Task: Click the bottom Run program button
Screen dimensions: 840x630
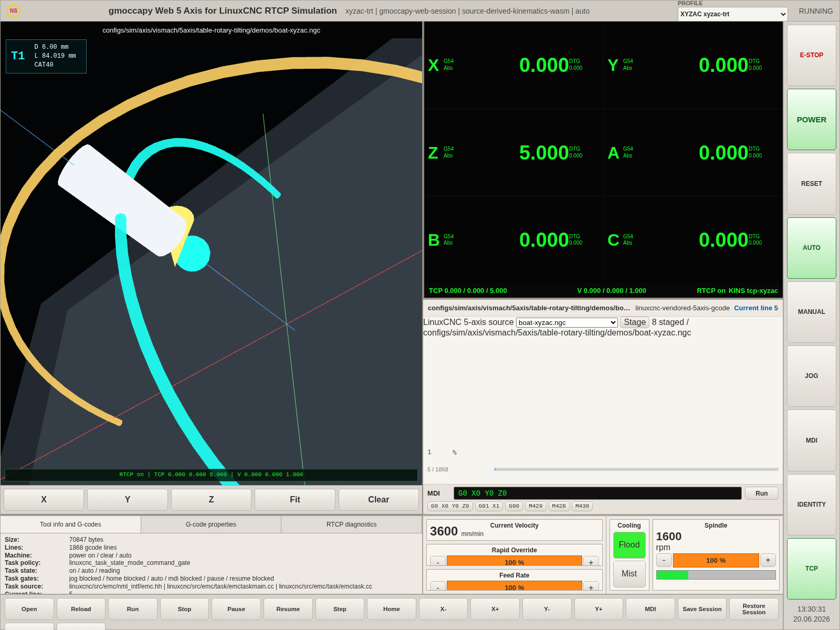Action: [x=133, y=609]
